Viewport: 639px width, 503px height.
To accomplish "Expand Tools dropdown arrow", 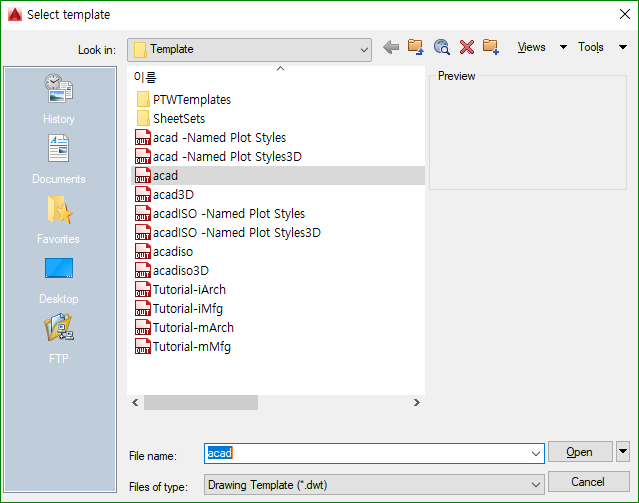I will 623,47.
